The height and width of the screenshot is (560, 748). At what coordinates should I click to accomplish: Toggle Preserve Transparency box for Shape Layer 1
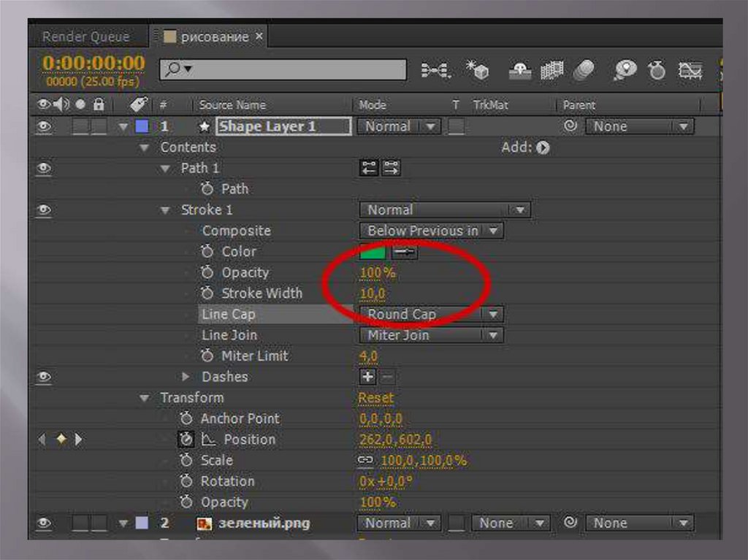(x=456, y=126)
